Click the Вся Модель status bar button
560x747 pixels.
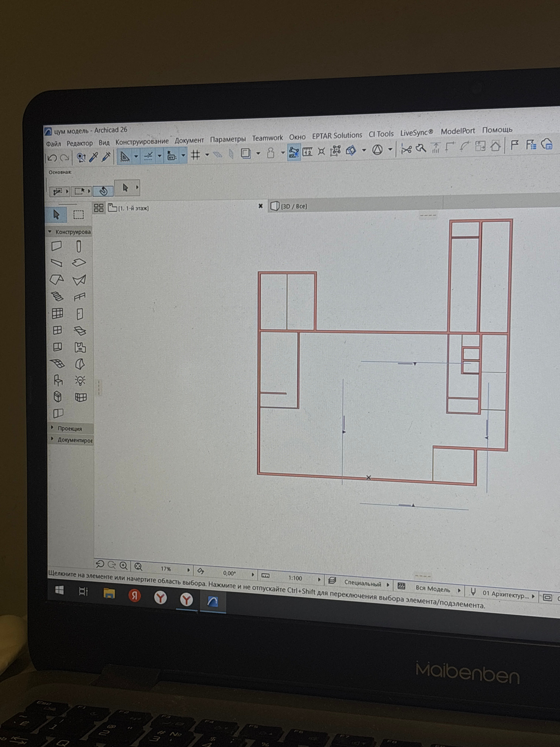pyautogui.click(x=432, y=588)
